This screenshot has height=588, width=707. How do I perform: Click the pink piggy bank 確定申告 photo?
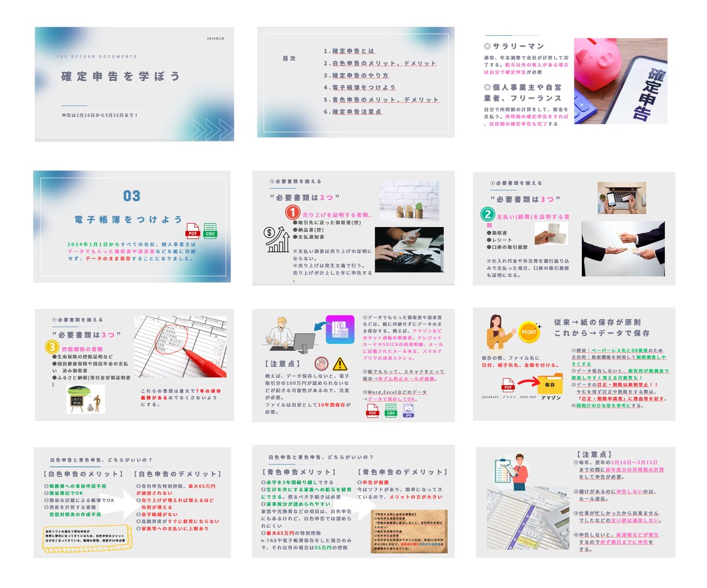621,81
